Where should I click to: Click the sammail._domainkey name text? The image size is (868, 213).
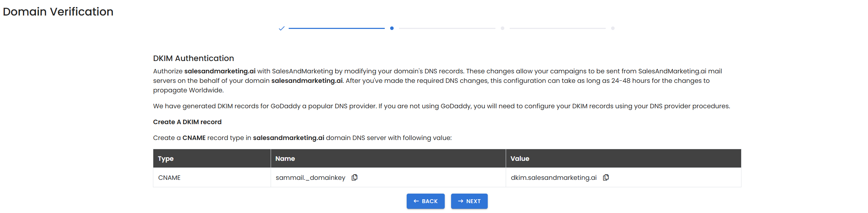[310, 178]
